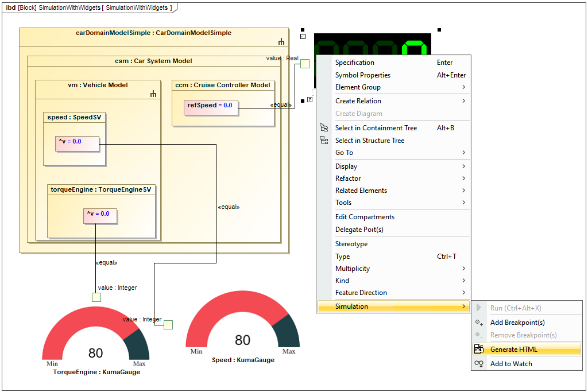Click the Add Breakpoint(s) icon
The height and width of the screenshot is (392, 588).
(x=479, y=323)
